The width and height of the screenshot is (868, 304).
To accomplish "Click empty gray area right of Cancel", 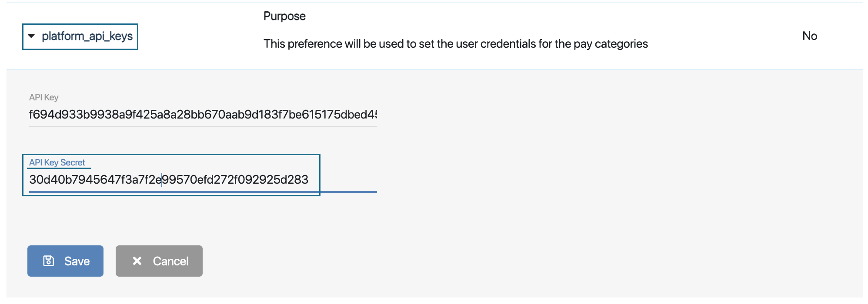I will (391, 261).
